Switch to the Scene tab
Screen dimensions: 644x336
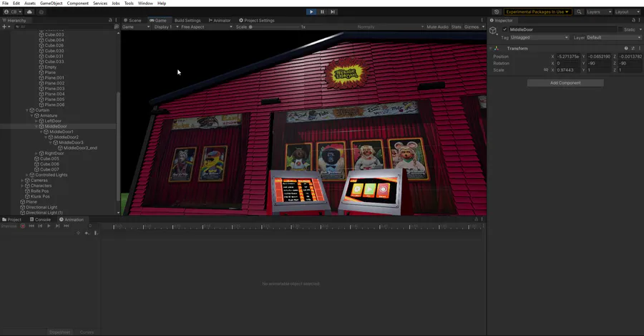(x=132, y=20)
